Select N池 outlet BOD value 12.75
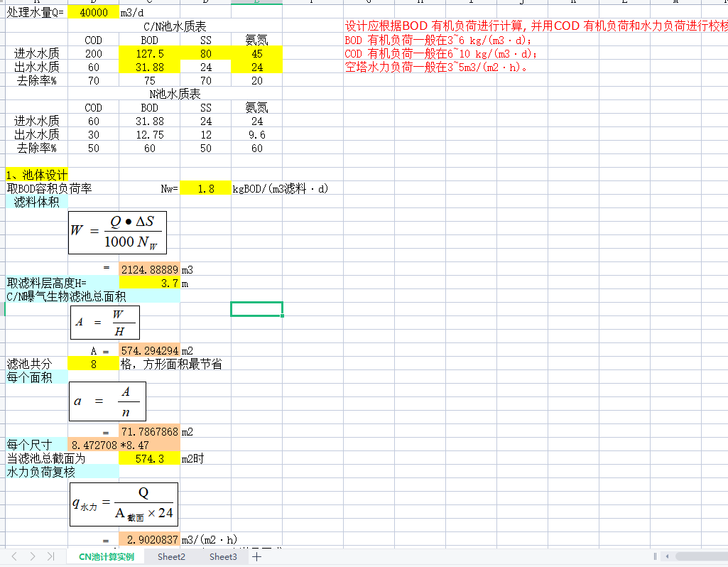Image resolution: width=728 pixels, height=567 pixels. pyautogui.click(x=149, y=134)
